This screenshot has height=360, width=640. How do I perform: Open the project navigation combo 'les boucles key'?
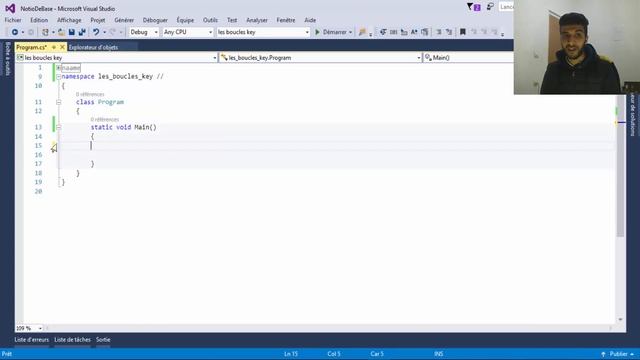(116, 58)
